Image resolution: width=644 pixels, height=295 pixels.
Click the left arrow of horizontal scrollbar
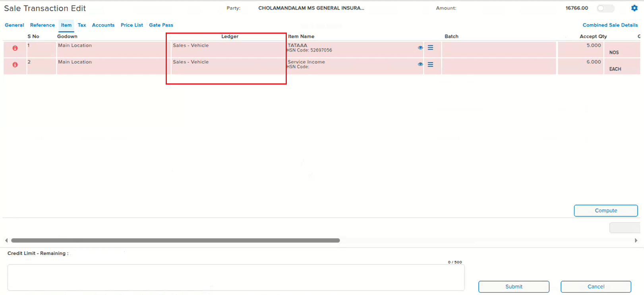coord(6,241)
